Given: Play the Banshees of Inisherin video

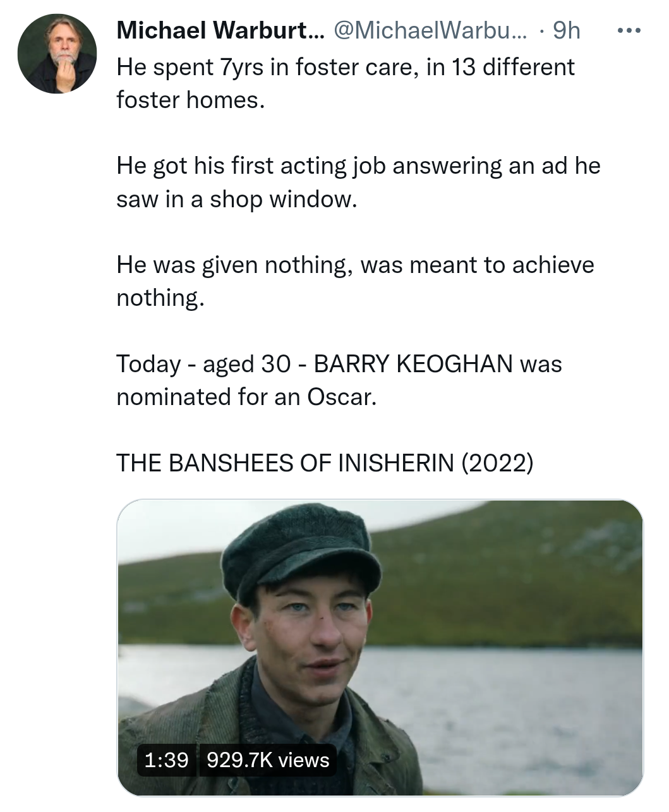Looking at the screenshot, I should click(380, 647).
